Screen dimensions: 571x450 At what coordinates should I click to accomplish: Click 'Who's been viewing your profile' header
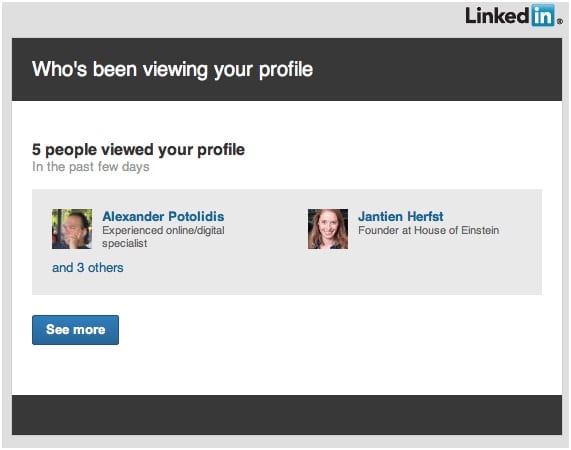point(172,69)
